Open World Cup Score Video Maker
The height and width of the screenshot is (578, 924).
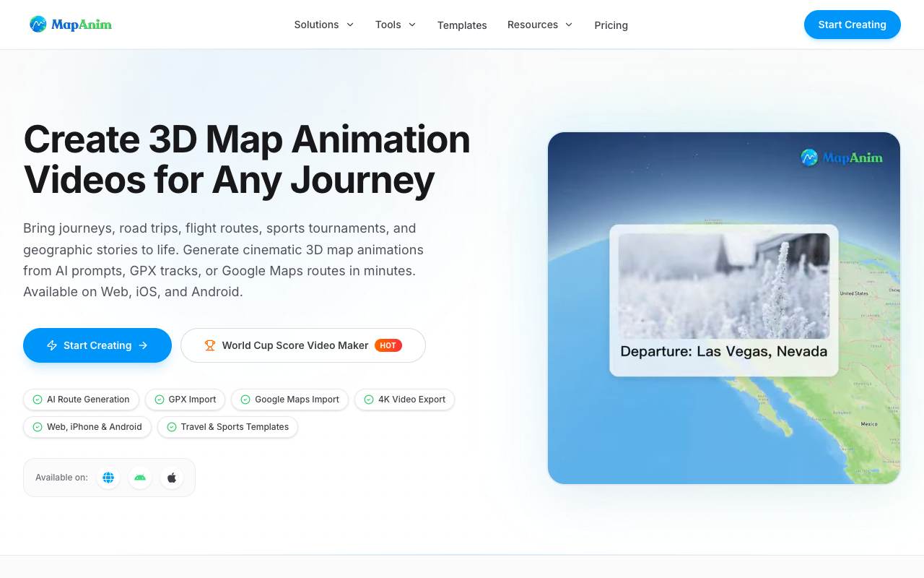pyautogui.click(x=303, y=345)
